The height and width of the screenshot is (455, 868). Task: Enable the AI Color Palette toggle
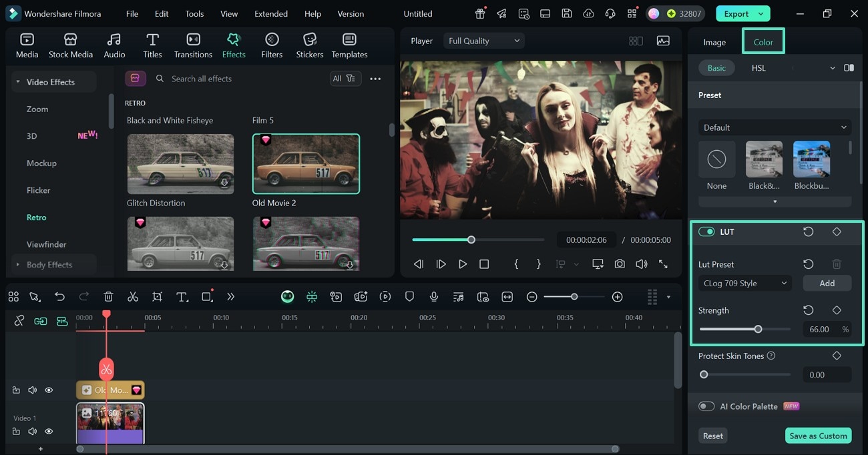(706, 406)
